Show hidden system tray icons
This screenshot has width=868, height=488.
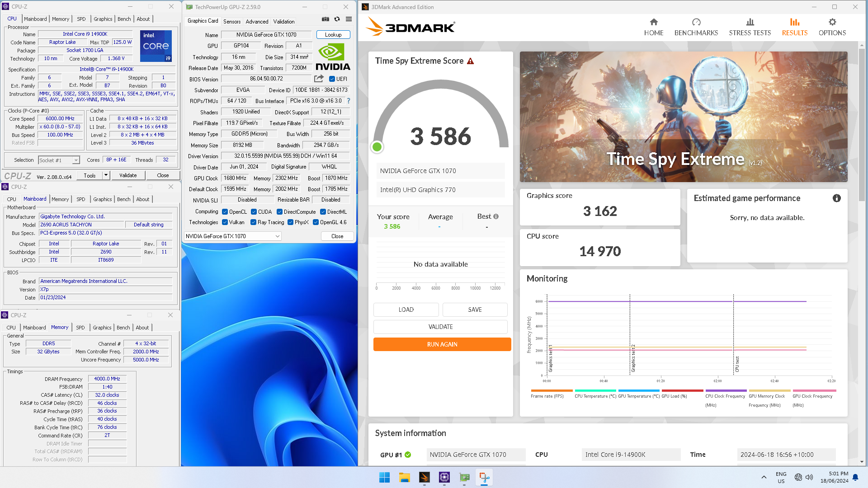(764, 477)
